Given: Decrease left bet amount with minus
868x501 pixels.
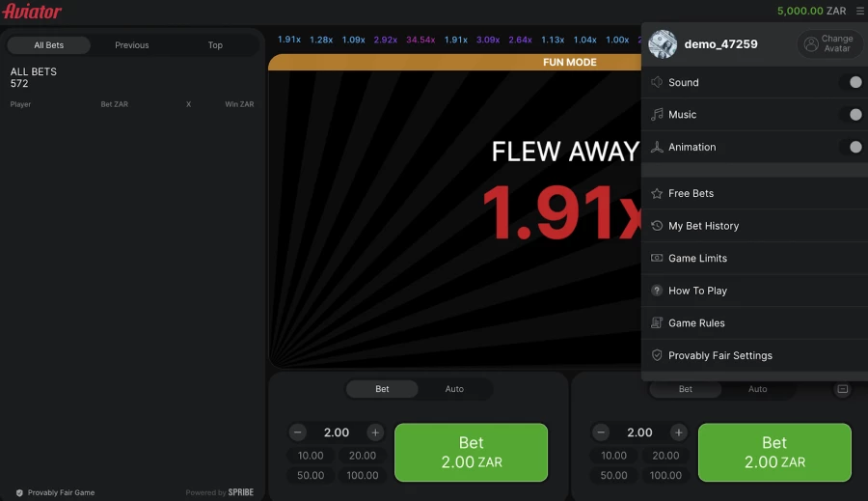Looking at the screenshot, I should point(298,432).
